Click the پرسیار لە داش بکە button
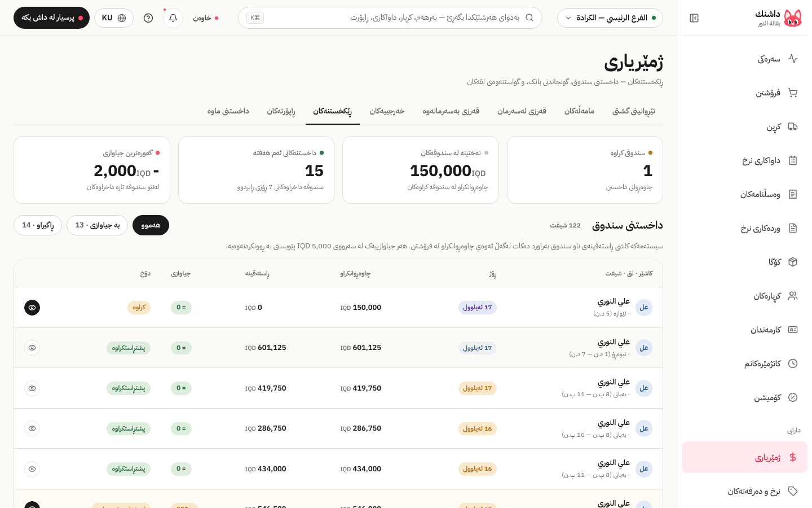The image size is (812, 508). [x=51, y=18]
